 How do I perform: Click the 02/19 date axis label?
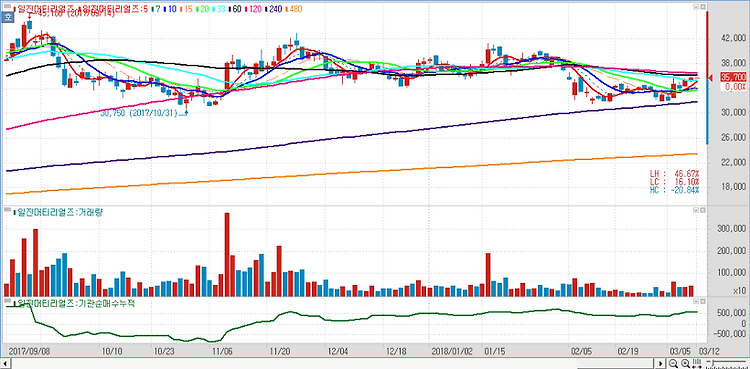pyautogui.click(x=627, y=351)
